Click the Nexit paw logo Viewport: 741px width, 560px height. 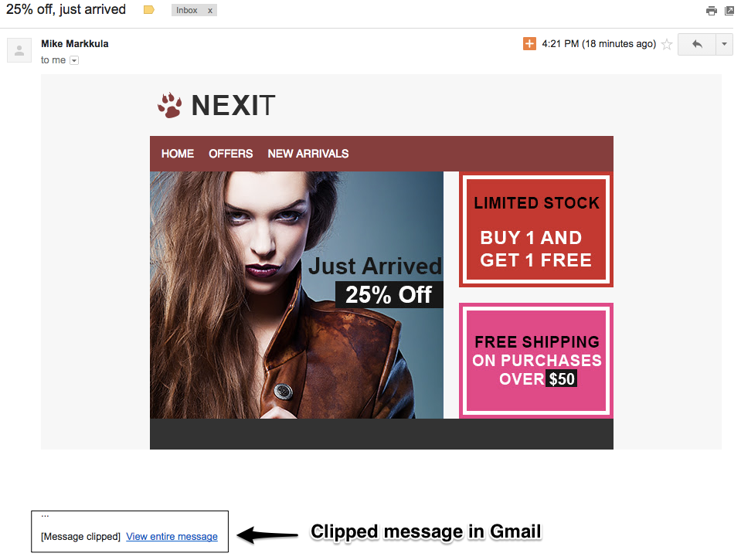(169, 105)
